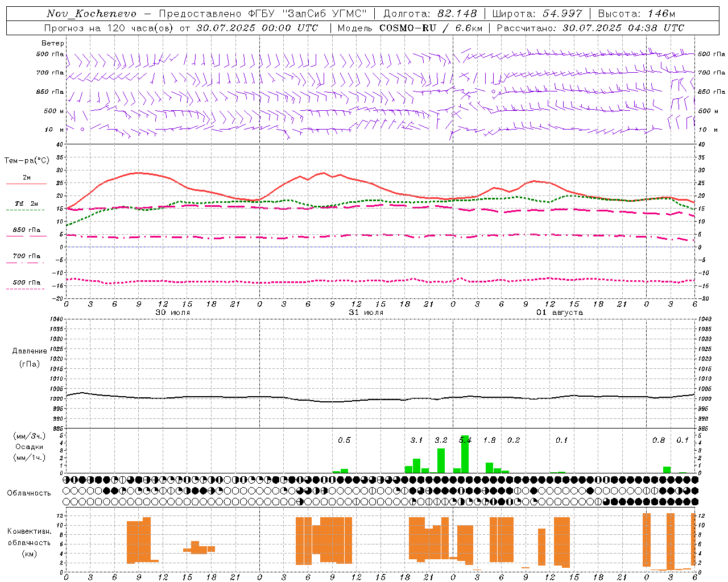The image size is (728, 582).
Task: Click the (гПа) unit under Давление
Action: [x=30, y=364]
